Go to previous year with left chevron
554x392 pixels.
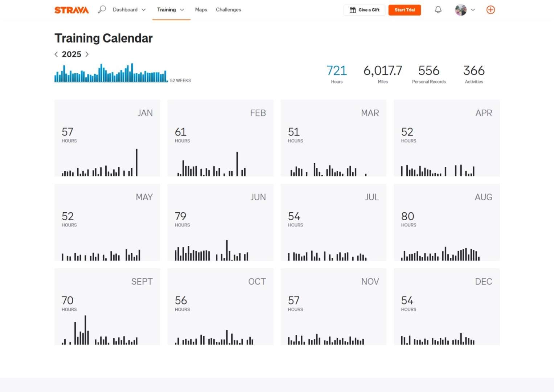(56, 54)
